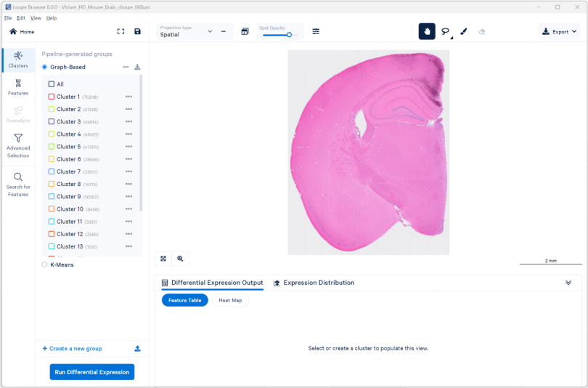Expand the Export dropdown menu
The height and width of the screenshot is (388, 588).
[x=560, y=31]
